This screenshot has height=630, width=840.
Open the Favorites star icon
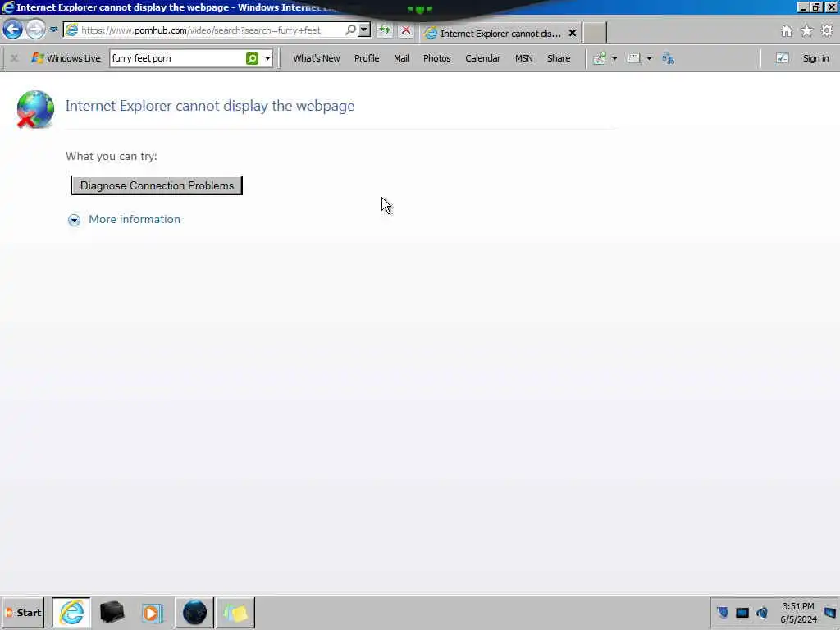[806, 31]
